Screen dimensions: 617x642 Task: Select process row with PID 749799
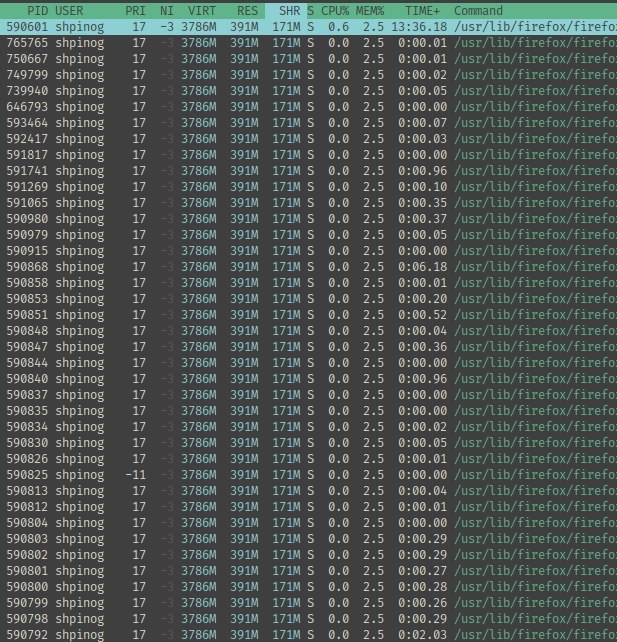(308, 75)
